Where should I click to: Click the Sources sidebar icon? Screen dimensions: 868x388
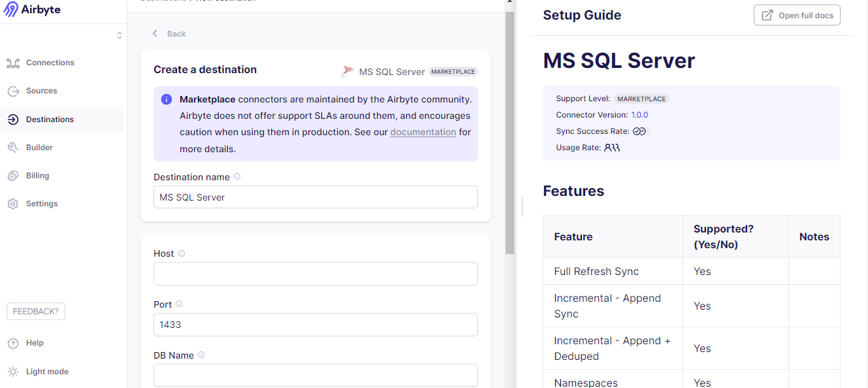coord(13,91)
